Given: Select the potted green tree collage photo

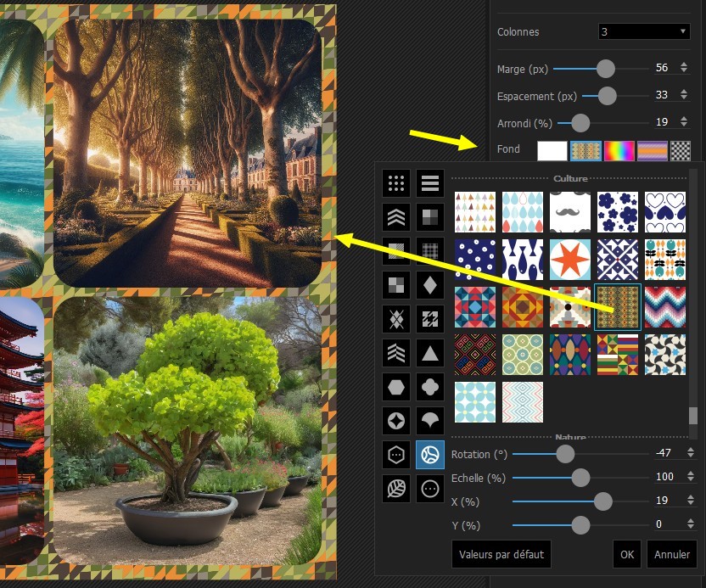Looking at the screenshot, I should 188,431.
